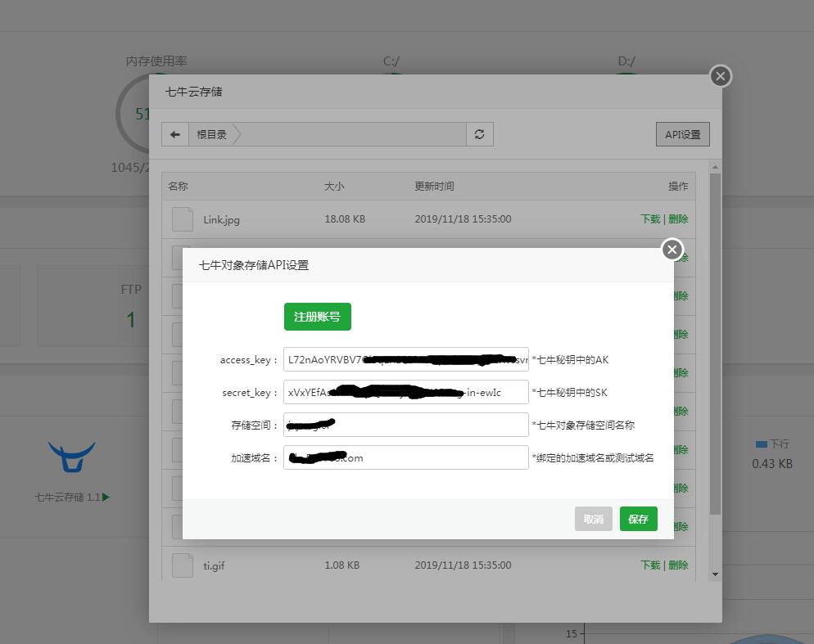Delete the Link.jpg file
The image size is (814, 644).
pos(678,219)
